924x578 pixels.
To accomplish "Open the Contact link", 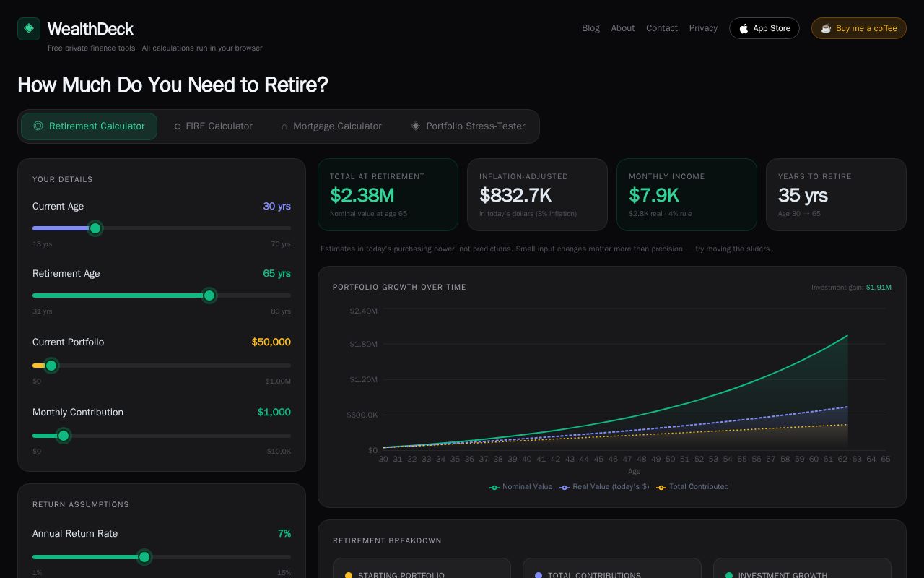I will pos(662,28).
